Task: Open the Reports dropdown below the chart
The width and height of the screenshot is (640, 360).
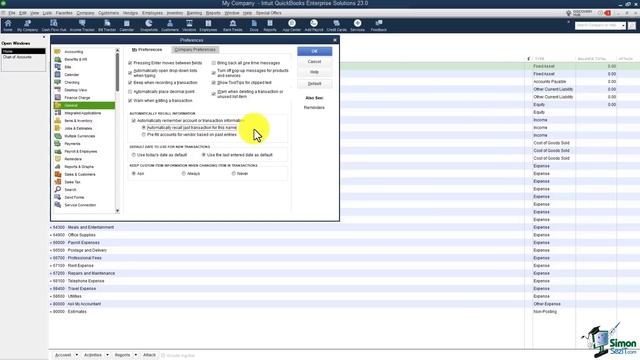Action: pyautogui.click(x=125, y=355)
